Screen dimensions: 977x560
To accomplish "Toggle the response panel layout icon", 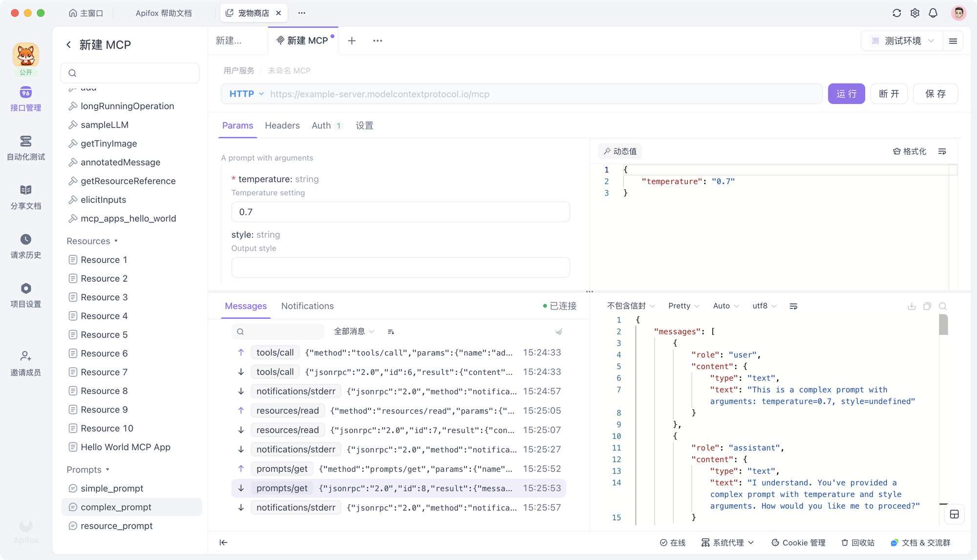I will click(954, 514).
